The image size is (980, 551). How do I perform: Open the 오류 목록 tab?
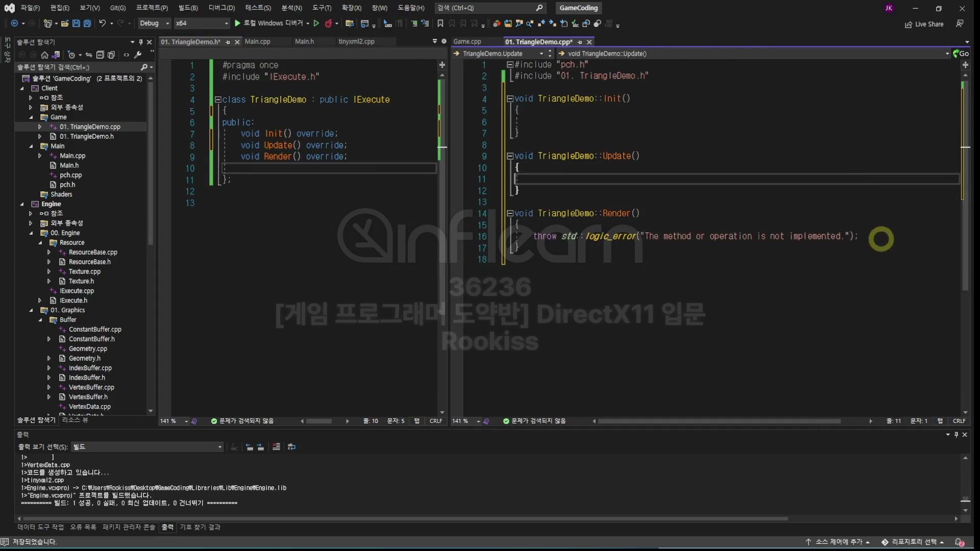[83, 527]
